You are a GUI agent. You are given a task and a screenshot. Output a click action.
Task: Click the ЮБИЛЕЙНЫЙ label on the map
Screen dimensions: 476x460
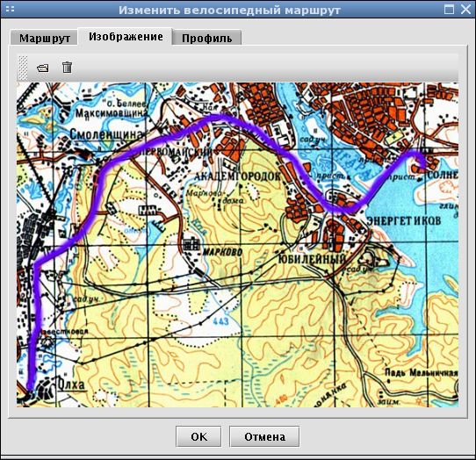pyautogui.click(x=312, y=259)
